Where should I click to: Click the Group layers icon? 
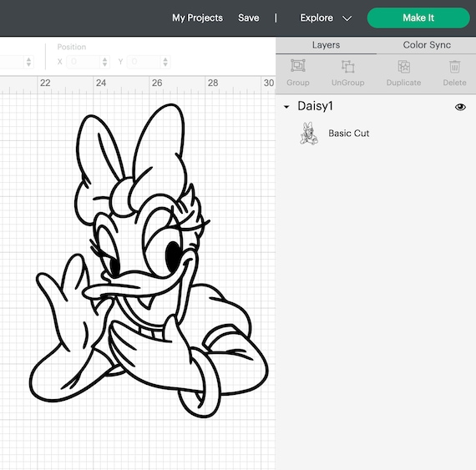pyautogui.click(x=298, y=66)
